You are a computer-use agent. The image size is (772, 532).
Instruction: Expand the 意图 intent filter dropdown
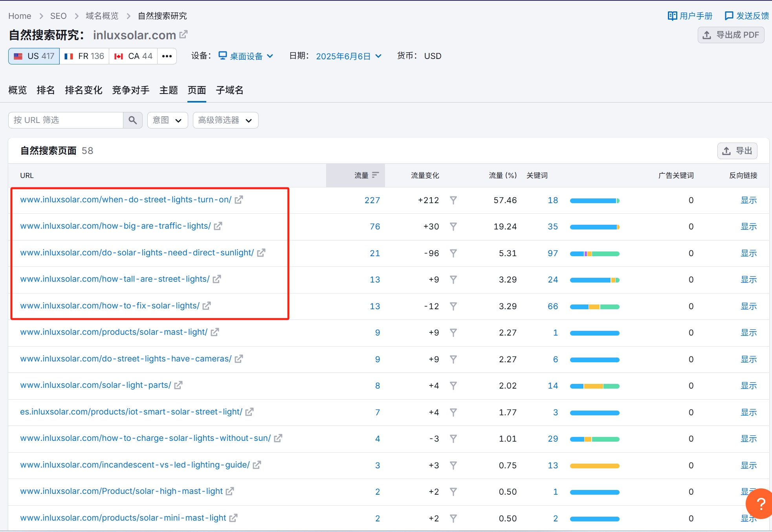pos(168,120)
